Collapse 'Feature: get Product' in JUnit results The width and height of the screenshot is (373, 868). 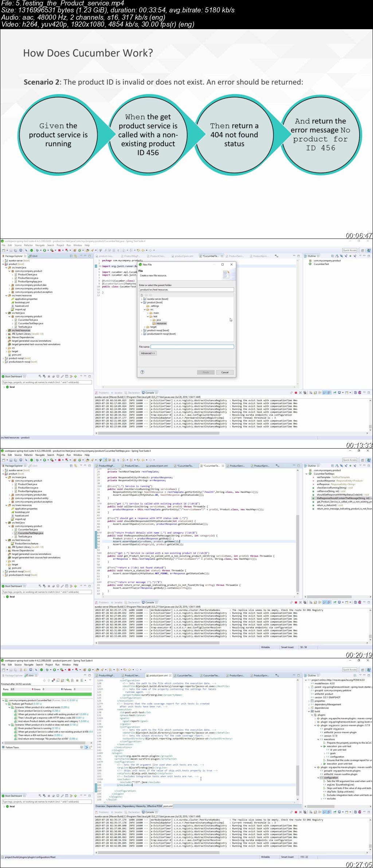(x=7, y=704)
